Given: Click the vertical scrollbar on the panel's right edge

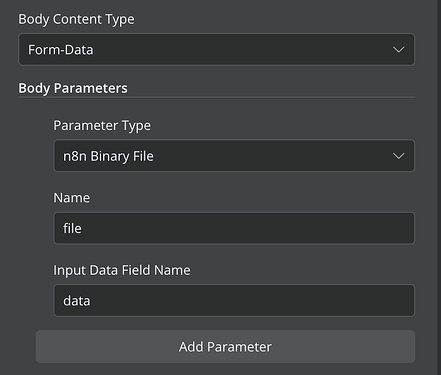Looking at the screenshot, I should 439,187.
